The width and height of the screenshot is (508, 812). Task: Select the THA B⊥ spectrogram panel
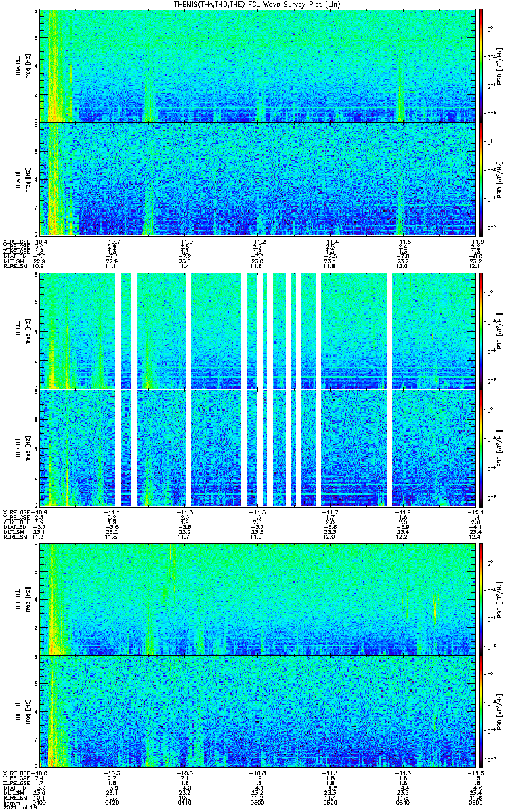point(259,65)
